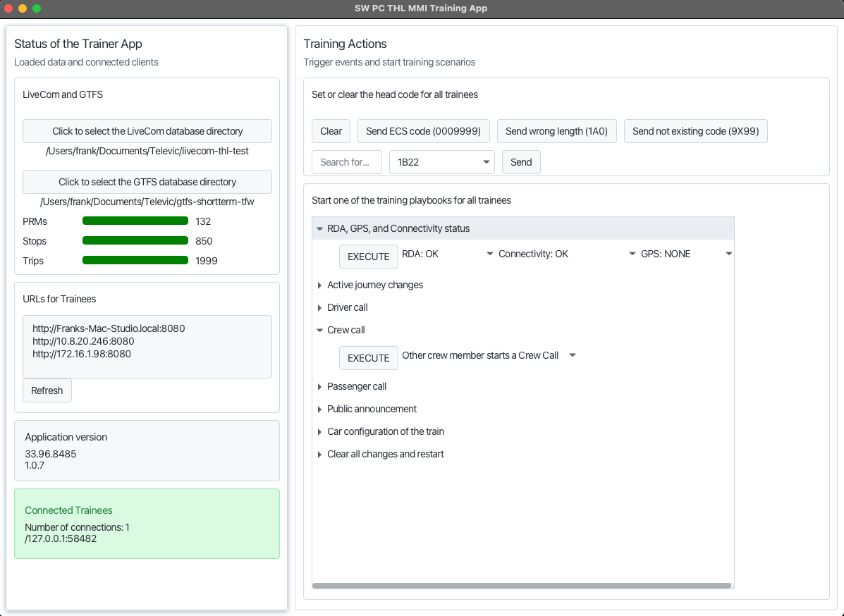
Task: Click the PRMs count 132
Action: point(203,221)
